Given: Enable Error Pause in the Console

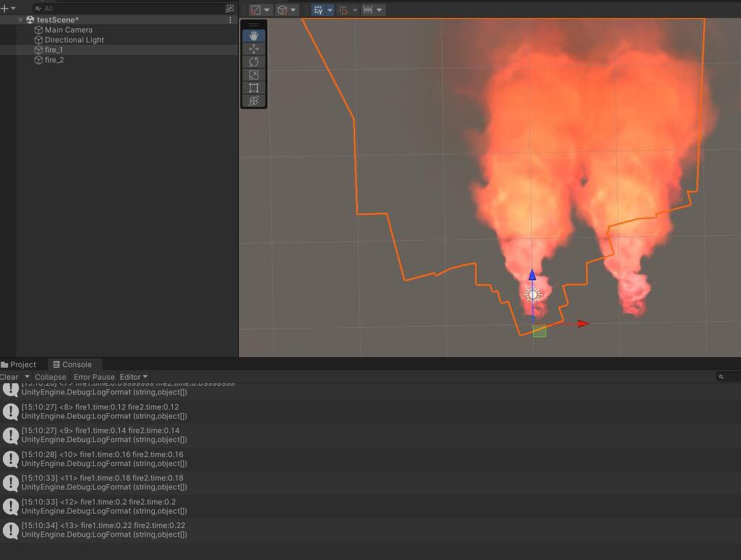Looking at the screenshot, I should (x=93, y=376).
